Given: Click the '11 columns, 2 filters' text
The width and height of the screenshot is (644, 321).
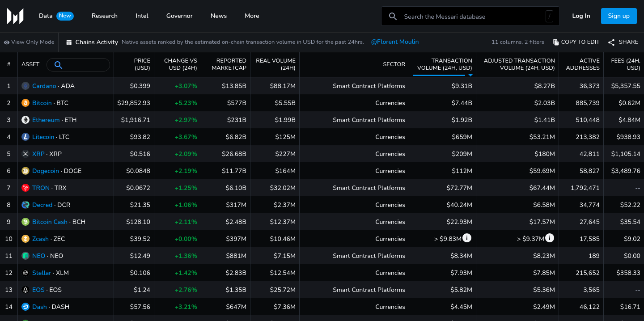Looking at the screenshot, I should click(x=518, y=42).
